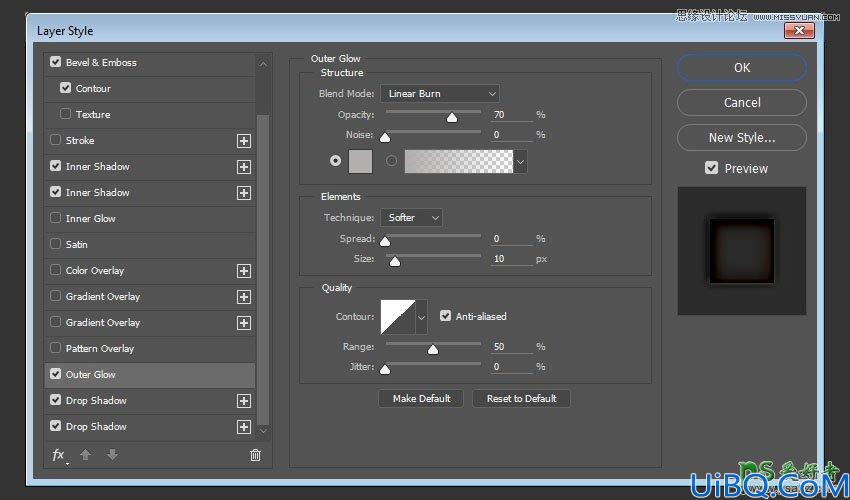
Task: Enable the Satin checkbox
Action: [x=55, y=244]
